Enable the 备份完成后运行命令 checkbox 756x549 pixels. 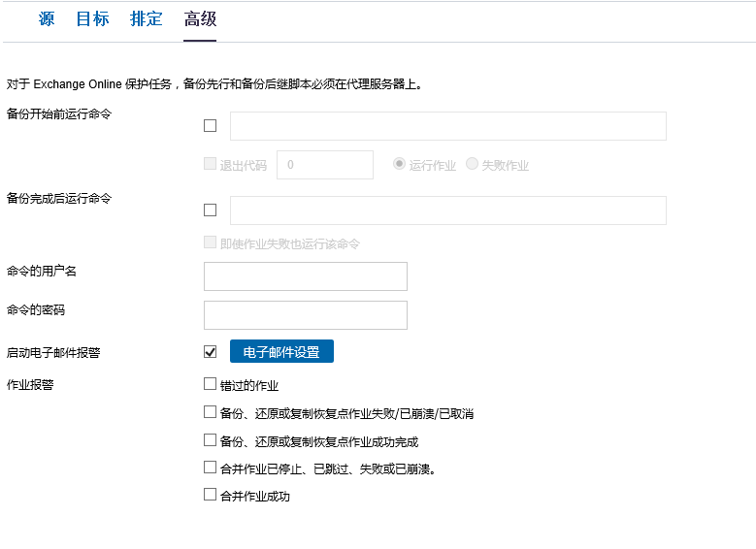(211, 210)
